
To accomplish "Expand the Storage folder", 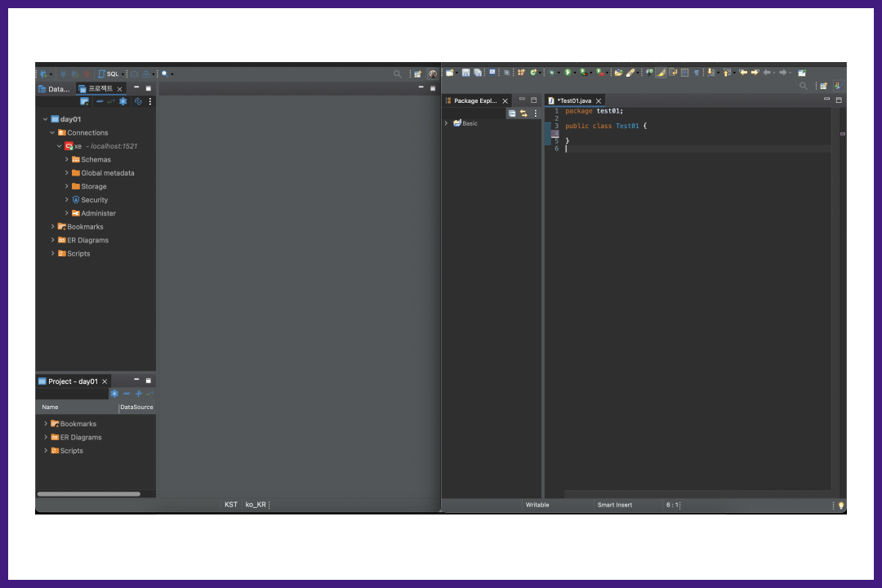I will point(66,186).
